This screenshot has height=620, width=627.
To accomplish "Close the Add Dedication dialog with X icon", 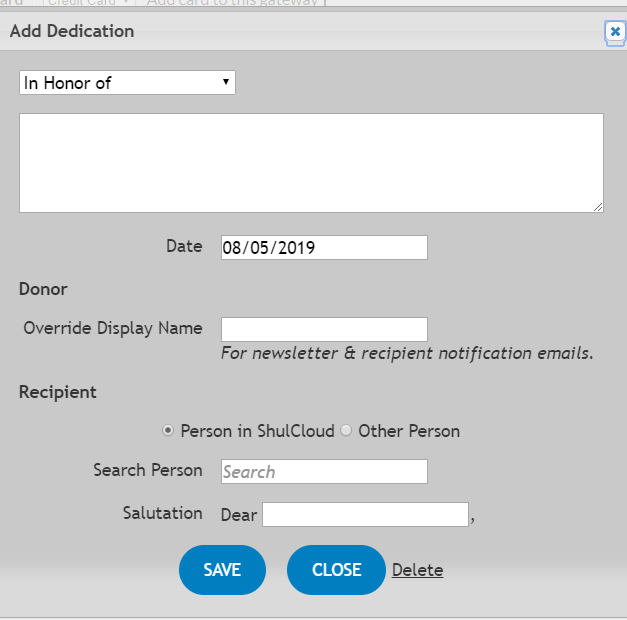I will 615,32.
